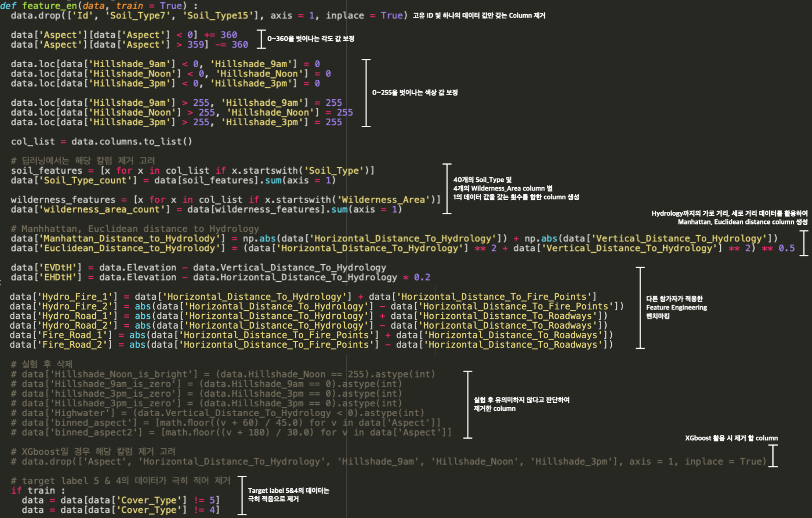Select the soil_features list comprehension
The width and height of the screenshot is (812, 518).
click(x=192, y=170)
